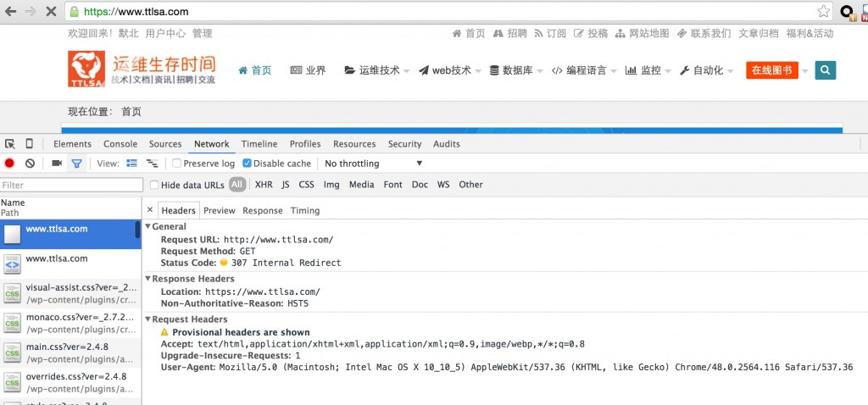Screen dimensions: 868x405
Task: Filter requests by CSS type
Action: (306, 185)
